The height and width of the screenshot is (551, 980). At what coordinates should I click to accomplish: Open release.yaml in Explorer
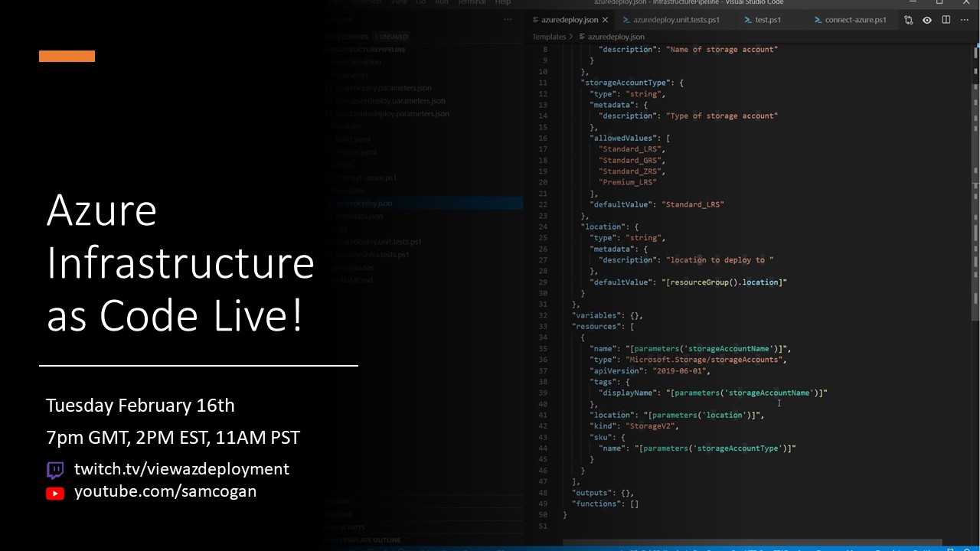coord(355,152)
